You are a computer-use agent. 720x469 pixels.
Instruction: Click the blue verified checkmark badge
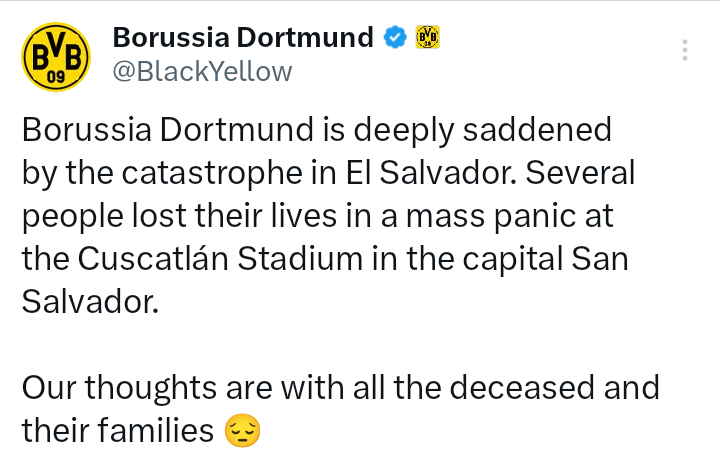(395, 38)
